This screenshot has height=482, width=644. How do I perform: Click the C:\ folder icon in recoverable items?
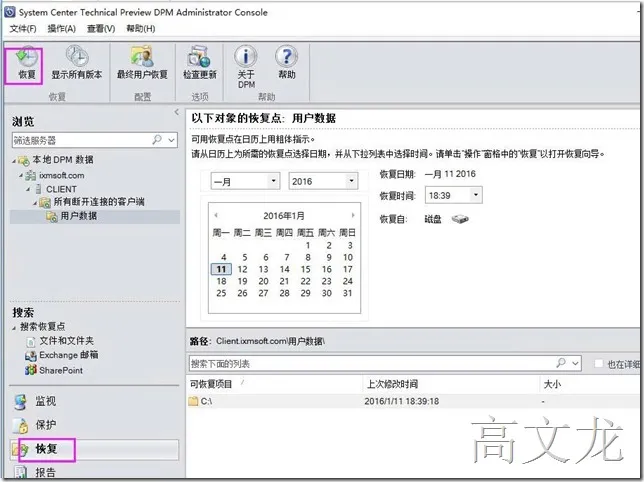pyautogui.click(x=193, y=401)
